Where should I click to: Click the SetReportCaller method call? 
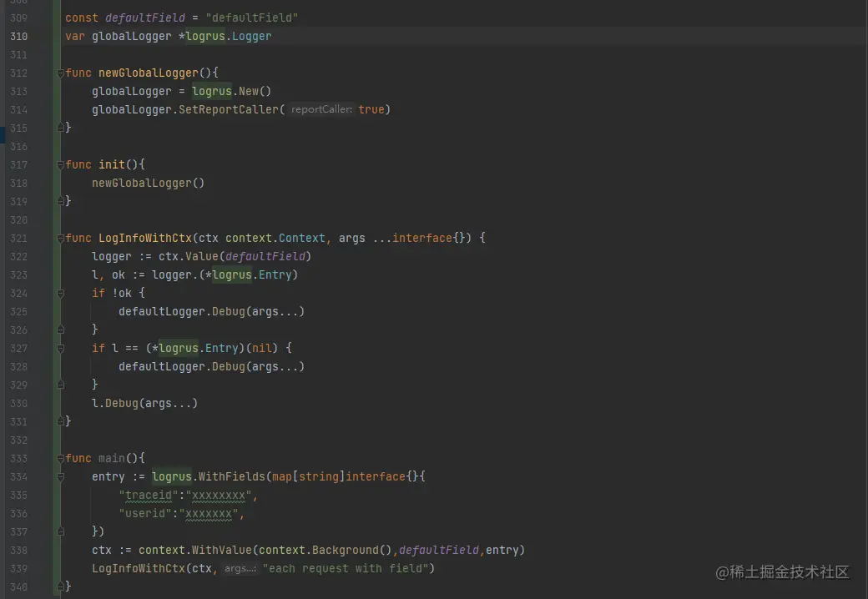click(x=229, y=109)
